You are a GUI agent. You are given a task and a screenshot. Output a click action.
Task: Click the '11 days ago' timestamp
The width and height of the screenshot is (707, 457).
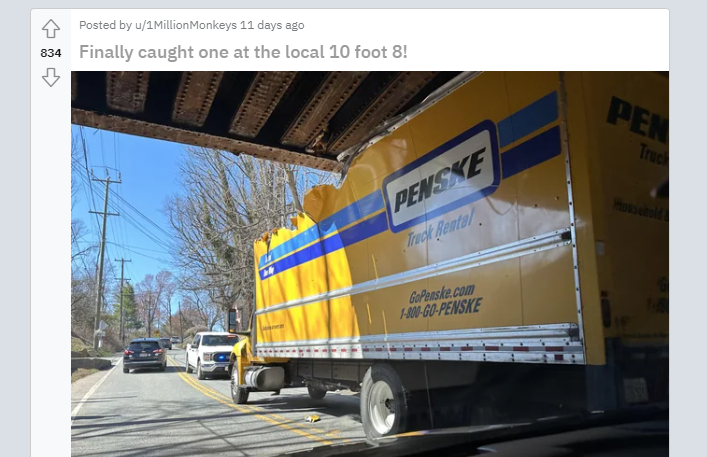(x=272, y=25)
